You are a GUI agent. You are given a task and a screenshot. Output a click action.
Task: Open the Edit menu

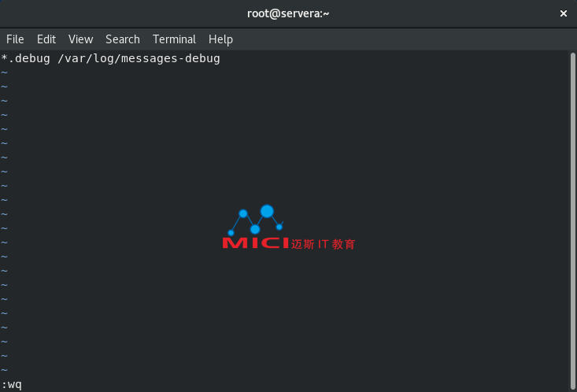coord(46,39)
